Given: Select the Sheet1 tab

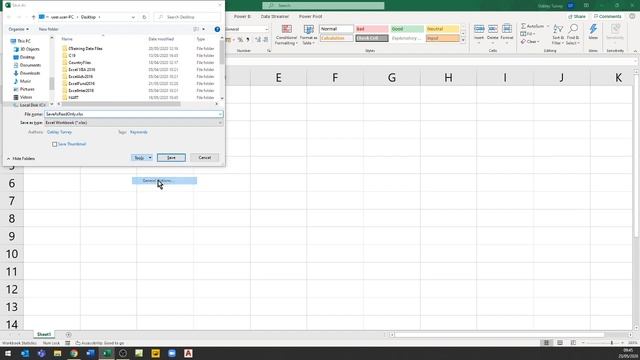Looking at the screenshot, I should (44, 334).
